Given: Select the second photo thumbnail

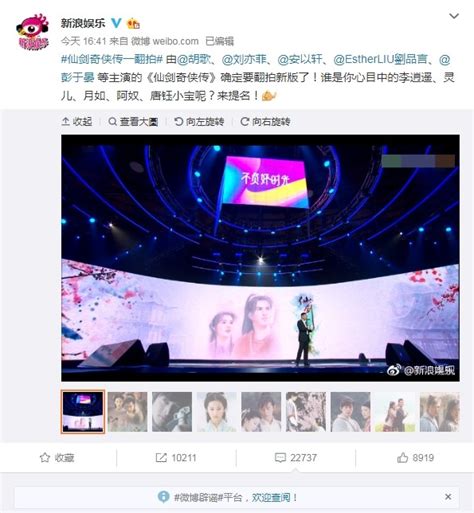Looking at the screenshot, I should [127, 412].
